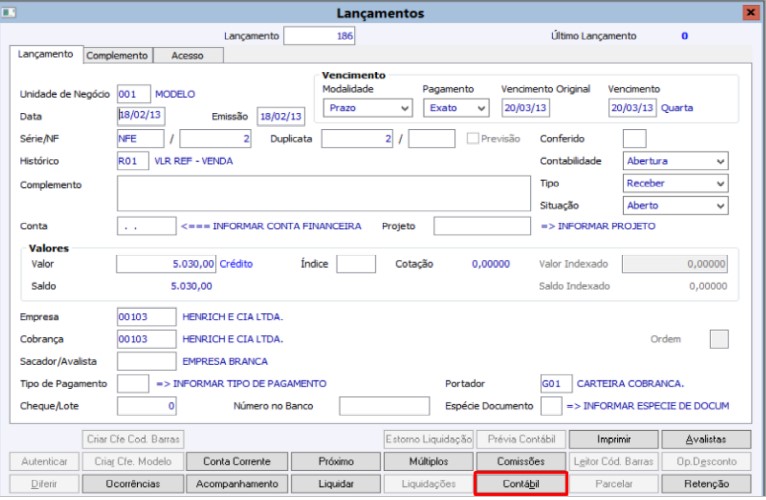Click the Emissão date field
Screen dimensions: 766x500
[x=281, y=116]
